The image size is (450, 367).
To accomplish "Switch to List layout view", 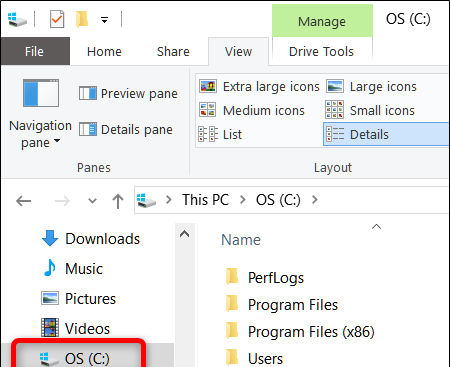I will 220,134.
